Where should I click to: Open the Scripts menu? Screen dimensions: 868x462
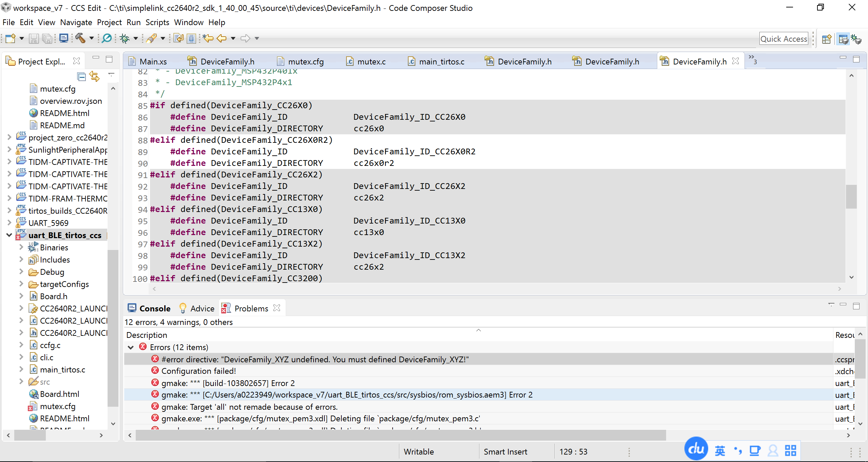pyautogui.click(x=157, y=22)
